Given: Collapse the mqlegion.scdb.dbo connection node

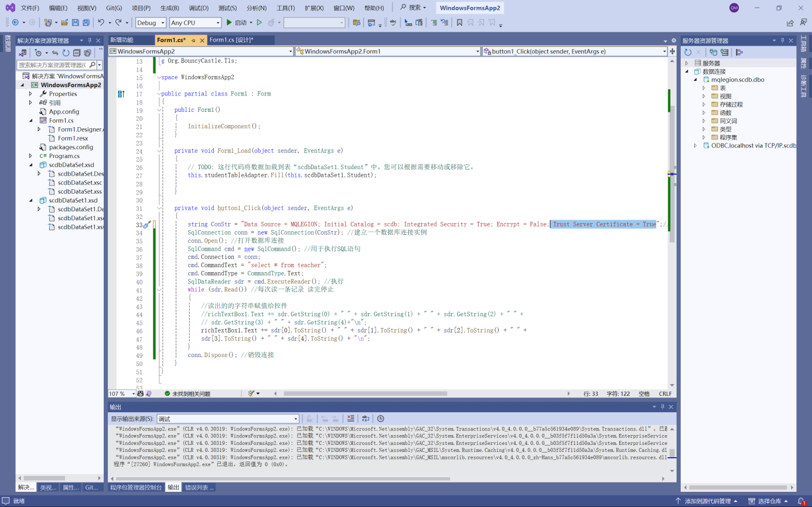Looking at the screenshot, I should [x=695, y=80].
